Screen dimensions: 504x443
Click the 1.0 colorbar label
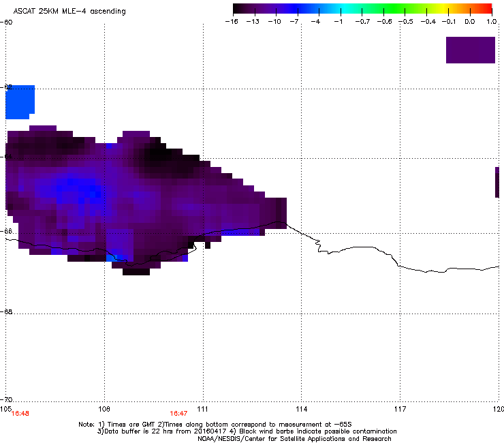tap(492, 22)
